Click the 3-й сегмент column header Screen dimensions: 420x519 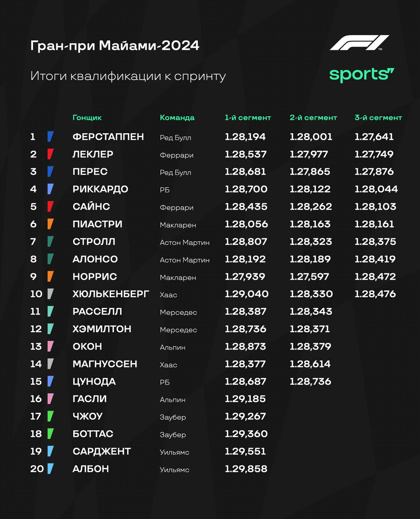click(x=378, y=117)
